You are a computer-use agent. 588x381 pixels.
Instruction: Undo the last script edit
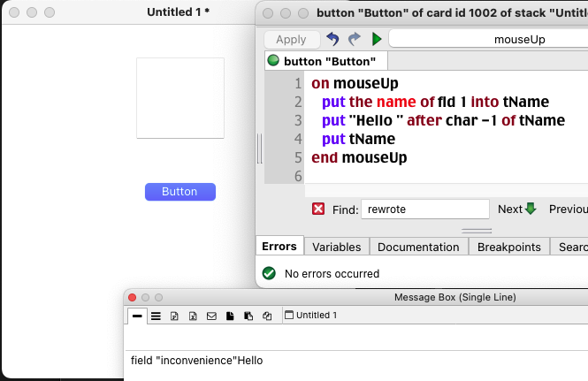332,39
